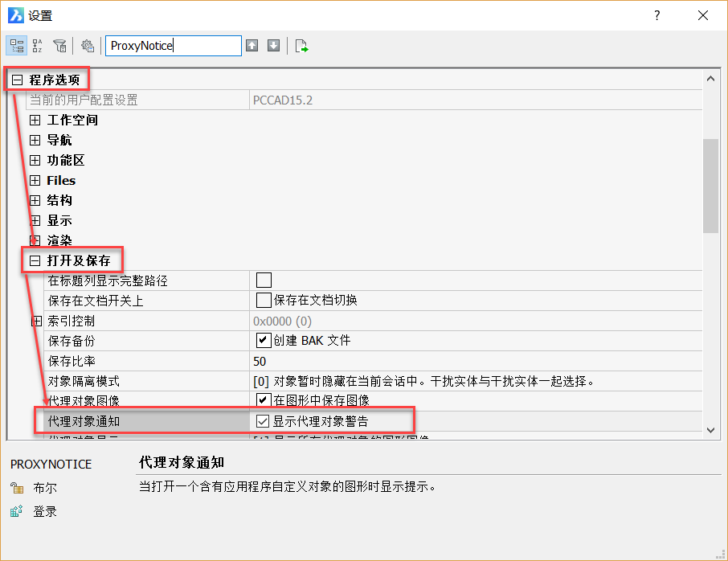The width and height of the screenshot is (728, 561).
Task: Find next match with down arrow
Action: [273, 46]
